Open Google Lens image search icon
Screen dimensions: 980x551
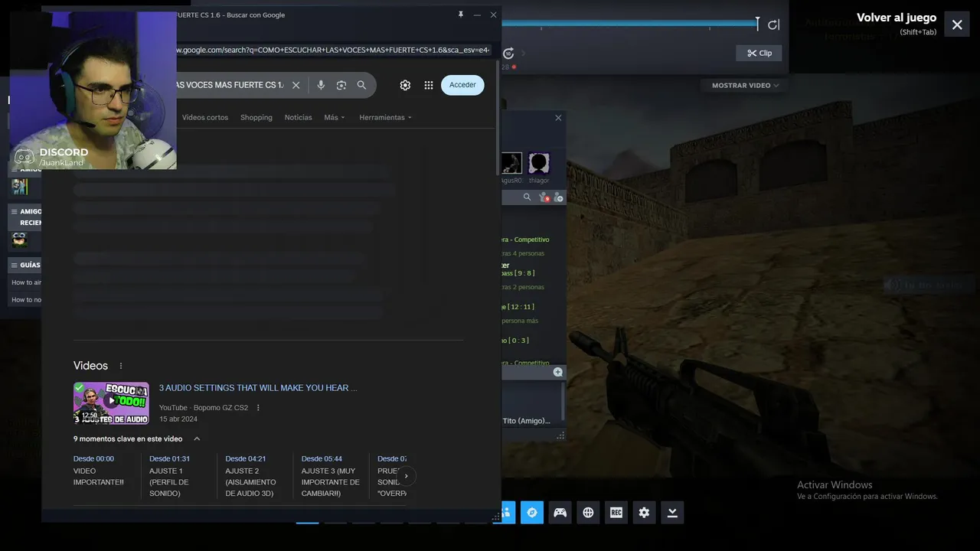pyautogui.click(x=341, y=85)
